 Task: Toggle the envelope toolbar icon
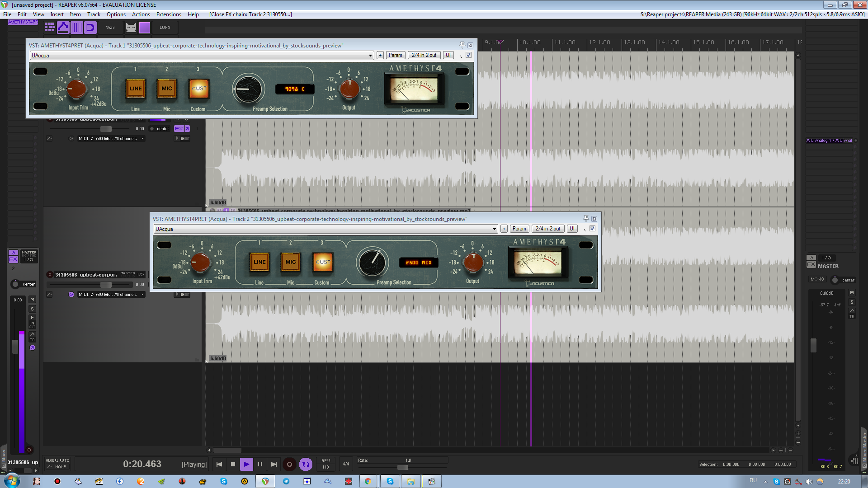click(63, 28)
